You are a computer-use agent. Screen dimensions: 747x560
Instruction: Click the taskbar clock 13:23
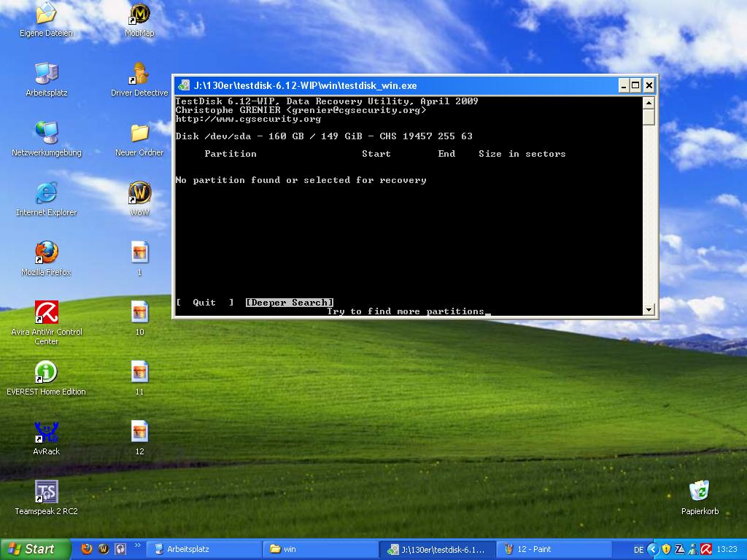727,550
